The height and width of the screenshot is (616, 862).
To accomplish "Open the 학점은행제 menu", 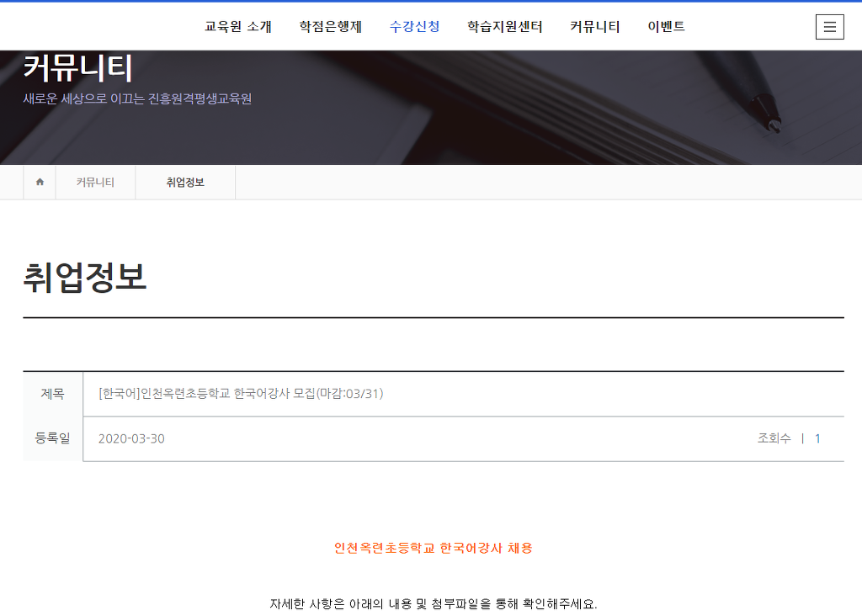I will 330,26.
